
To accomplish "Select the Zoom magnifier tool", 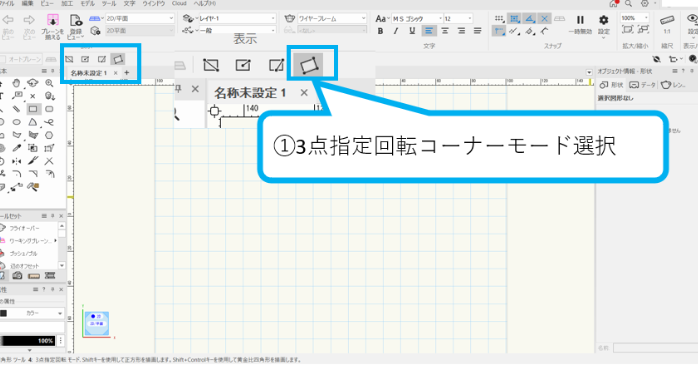I will 49,83.
